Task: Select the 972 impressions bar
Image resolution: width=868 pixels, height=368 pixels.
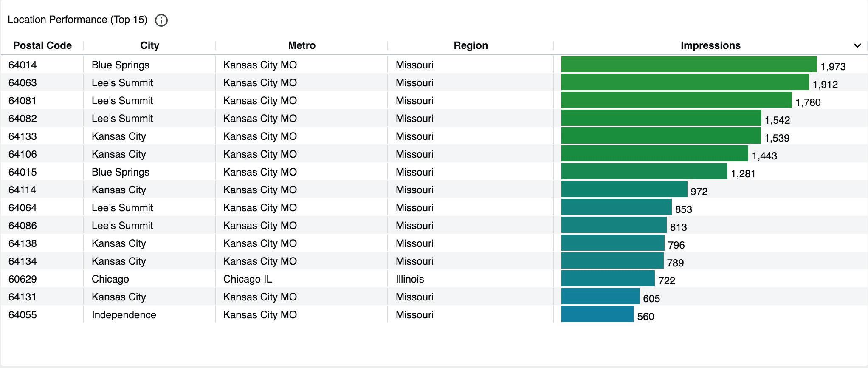Action: coord(624,190)
